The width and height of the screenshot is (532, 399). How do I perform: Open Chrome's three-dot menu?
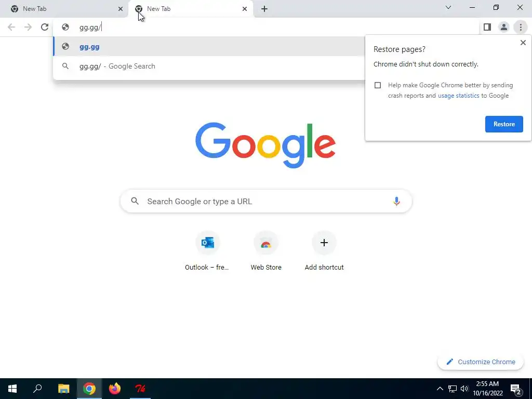521,27
